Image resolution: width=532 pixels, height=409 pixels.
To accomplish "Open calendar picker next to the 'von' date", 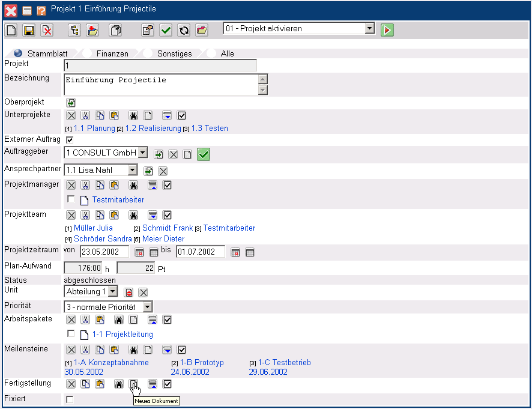I will coord(139,252).
